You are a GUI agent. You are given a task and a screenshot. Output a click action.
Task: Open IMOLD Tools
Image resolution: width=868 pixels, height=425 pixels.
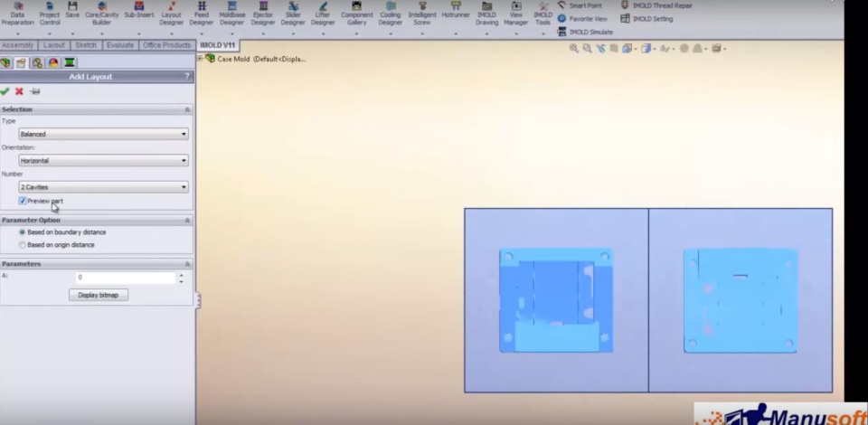(543, 14)
